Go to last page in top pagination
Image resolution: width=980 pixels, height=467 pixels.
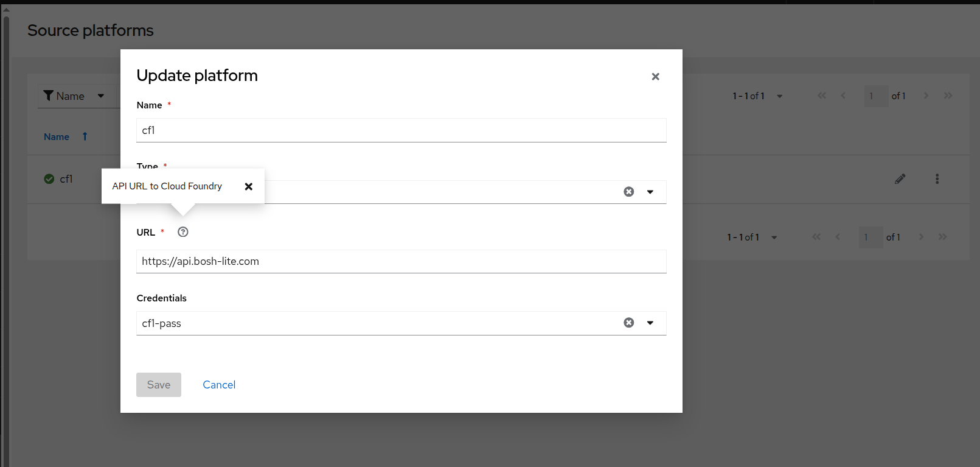coord(948,96)
